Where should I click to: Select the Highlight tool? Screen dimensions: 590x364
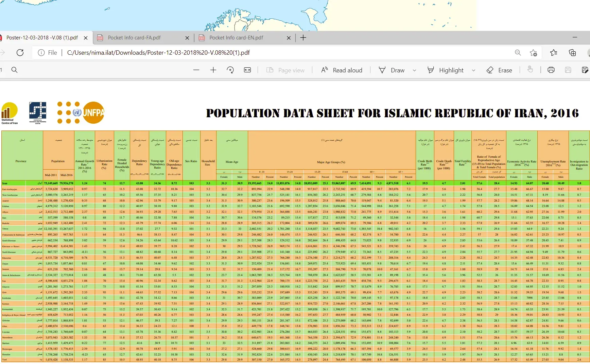click(446, 70)
